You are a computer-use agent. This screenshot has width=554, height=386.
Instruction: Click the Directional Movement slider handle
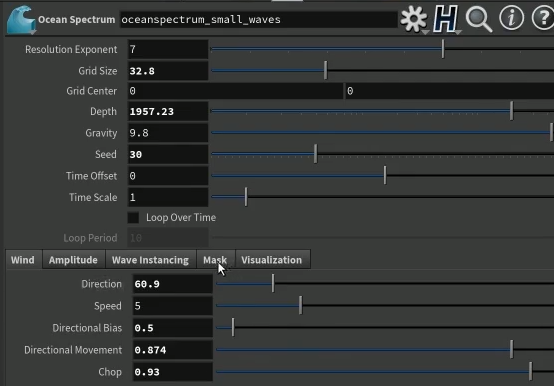511,349
